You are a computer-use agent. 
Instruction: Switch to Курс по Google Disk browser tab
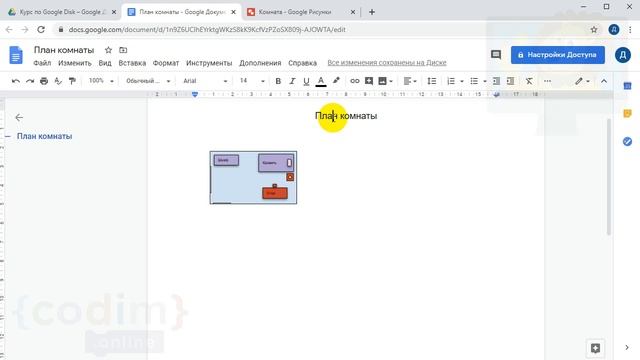click(62, 12)
